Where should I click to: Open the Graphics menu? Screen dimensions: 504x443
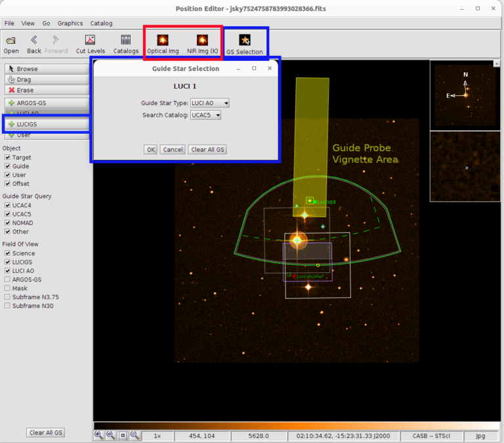[x=70, y=24]
